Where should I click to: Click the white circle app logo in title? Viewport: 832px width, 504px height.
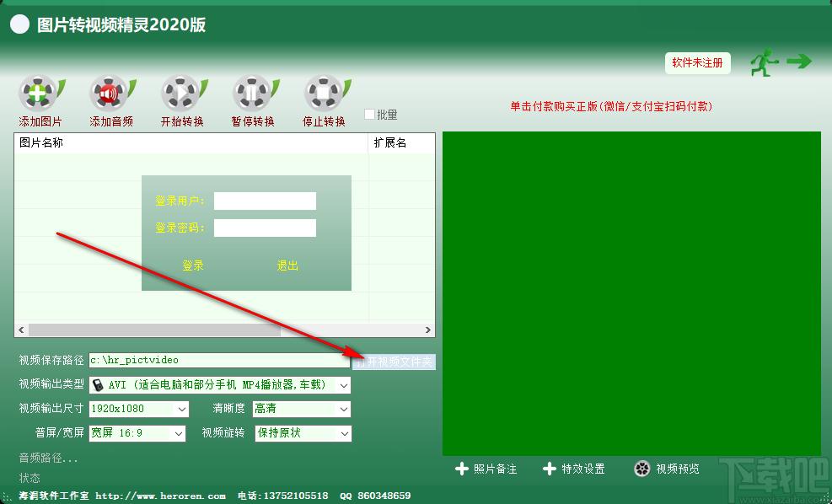[x=19, y=24]
